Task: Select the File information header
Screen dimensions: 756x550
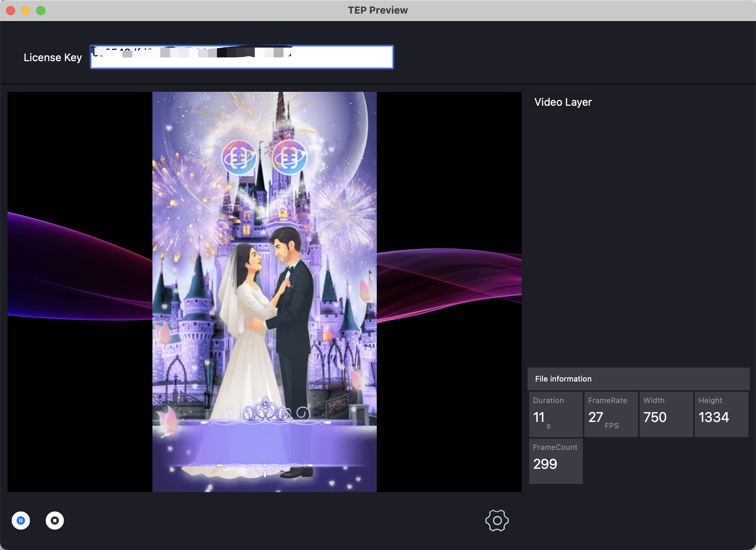Action: click(639, 379)
